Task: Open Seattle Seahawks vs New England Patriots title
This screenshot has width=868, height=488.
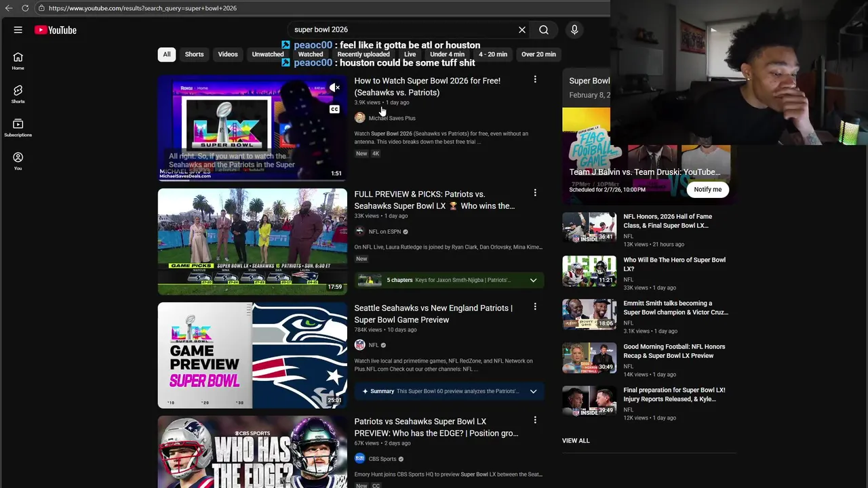Action: pos(433,314)
